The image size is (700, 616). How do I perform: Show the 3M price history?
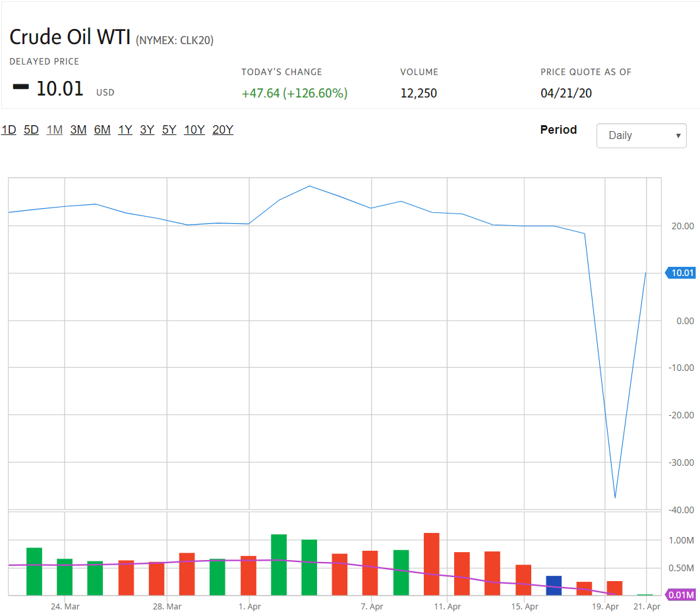(x=78, y=130)
